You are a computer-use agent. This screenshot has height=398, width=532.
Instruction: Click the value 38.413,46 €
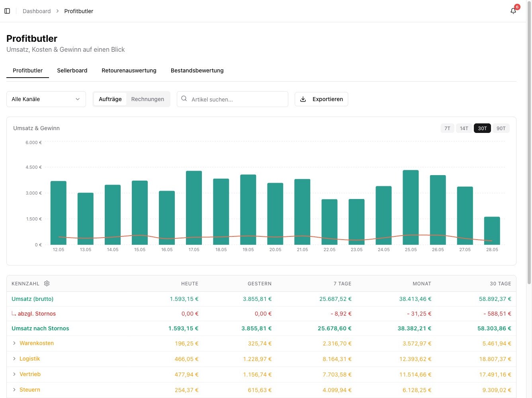pyautogui.click(x=415, y=299)
